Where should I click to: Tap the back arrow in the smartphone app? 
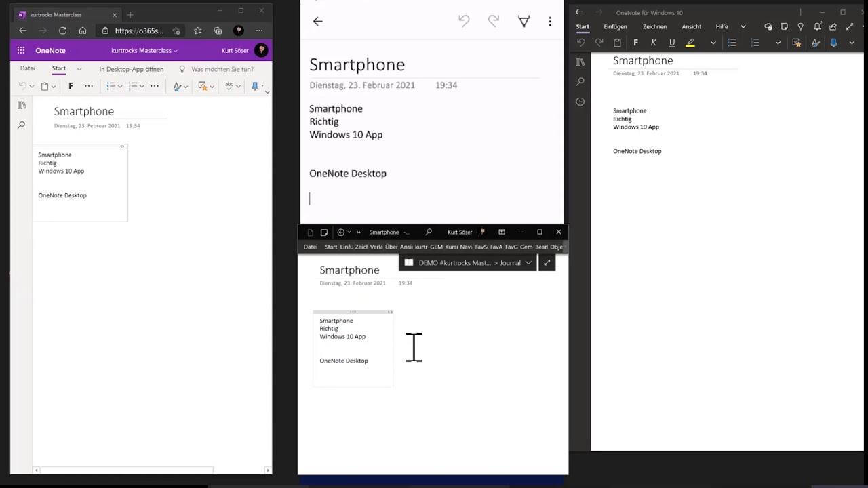click(x=317, y=21)
